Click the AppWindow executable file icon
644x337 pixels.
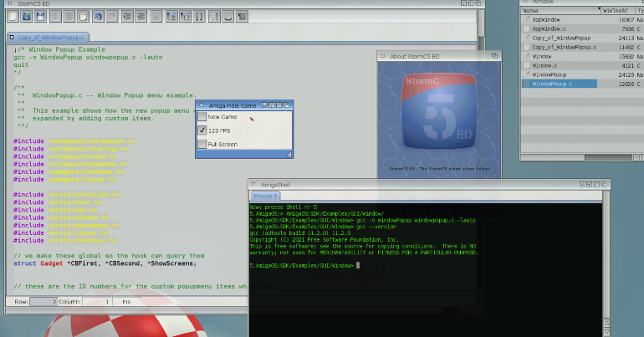tap(527, 20)
